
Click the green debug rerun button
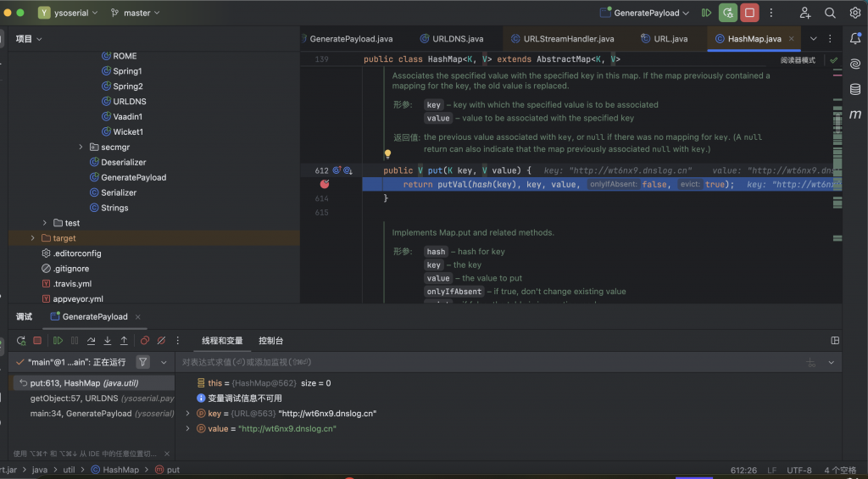[728, 13]
